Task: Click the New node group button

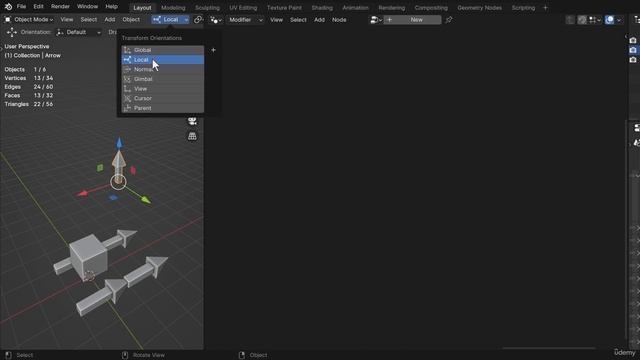Action: tap(413, 20)
